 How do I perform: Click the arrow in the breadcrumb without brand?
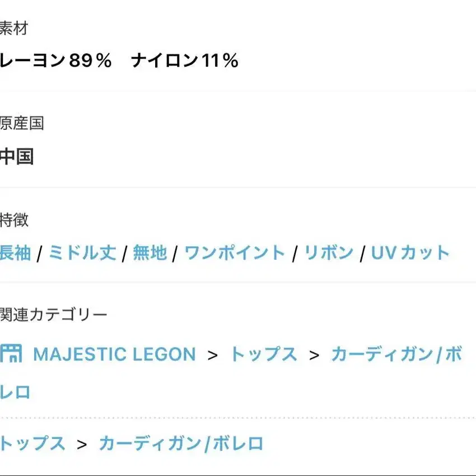coord(82,445)
